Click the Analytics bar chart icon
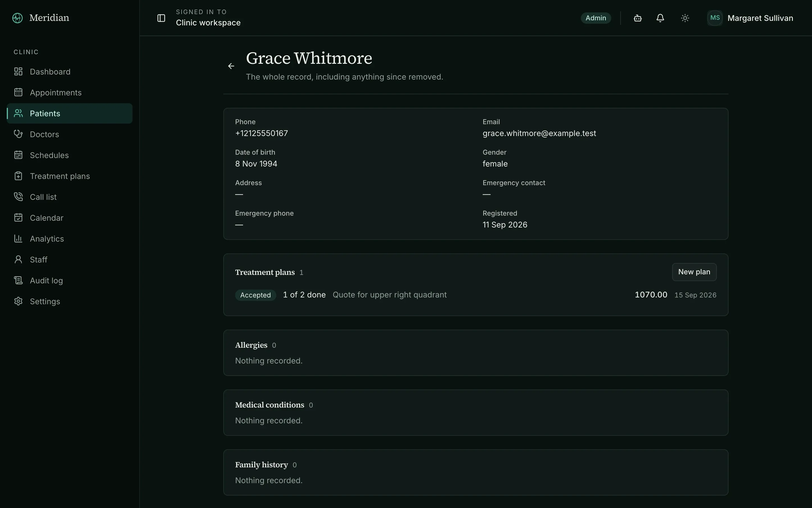 pyautogui.click(x=18, y=238)
